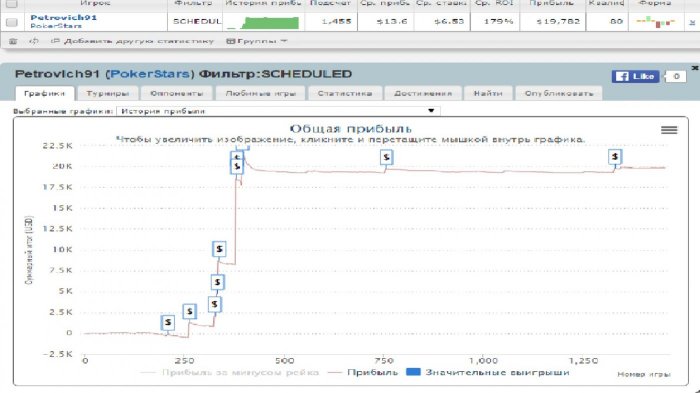Click the $ win marker near 2.5K level

[x=189, y=311]
